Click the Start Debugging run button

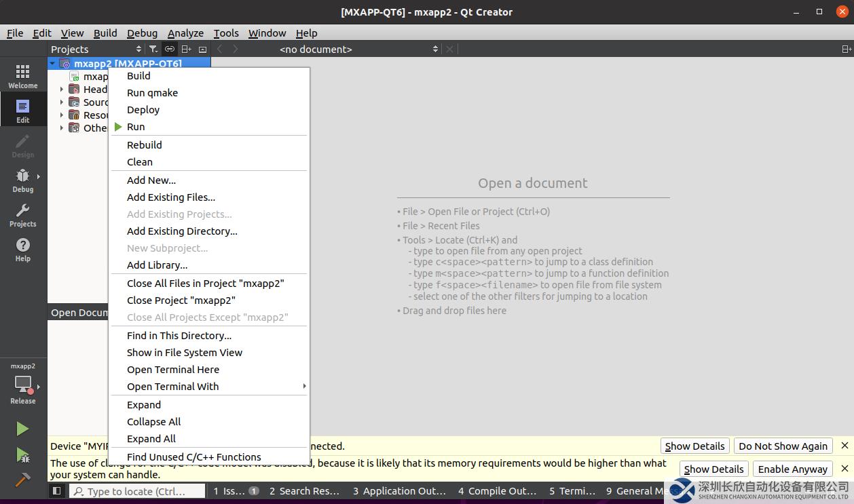23,454
